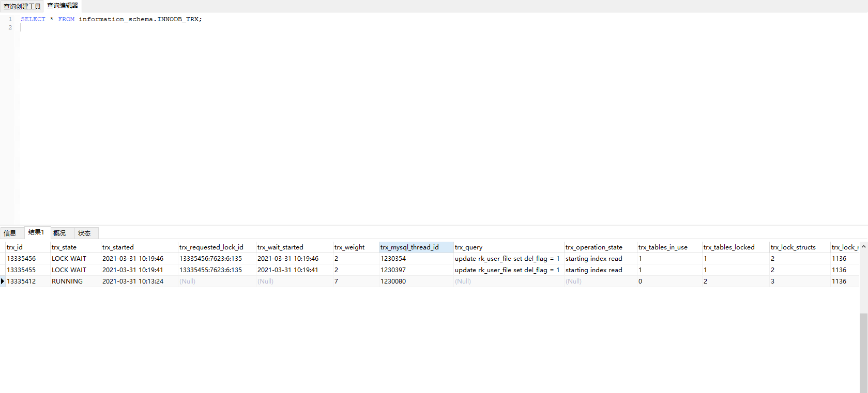Viewport: 868px width, 393px height.
Task: Select the cell with trx_id 13335456
Action: click(21, 259)
